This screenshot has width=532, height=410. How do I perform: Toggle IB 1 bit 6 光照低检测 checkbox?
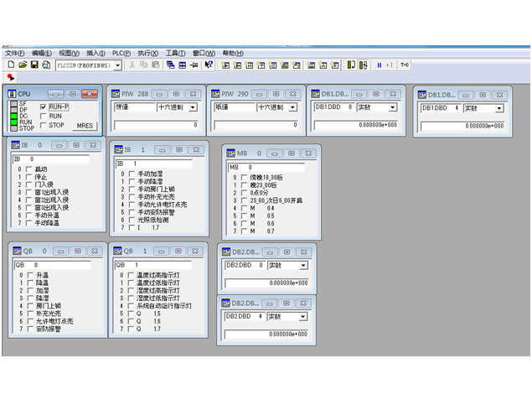(x=132, y=221)
